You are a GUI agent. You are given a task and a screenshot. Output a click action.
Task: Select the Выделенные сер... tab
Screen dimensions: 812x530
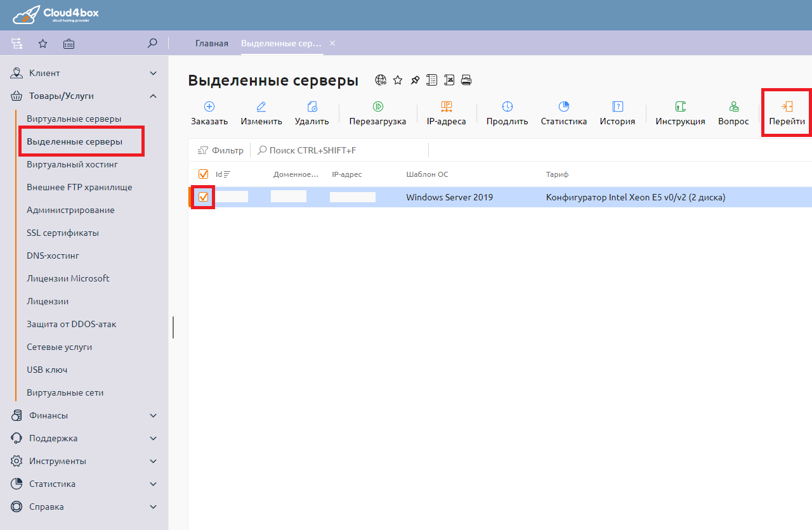[281, 44]
